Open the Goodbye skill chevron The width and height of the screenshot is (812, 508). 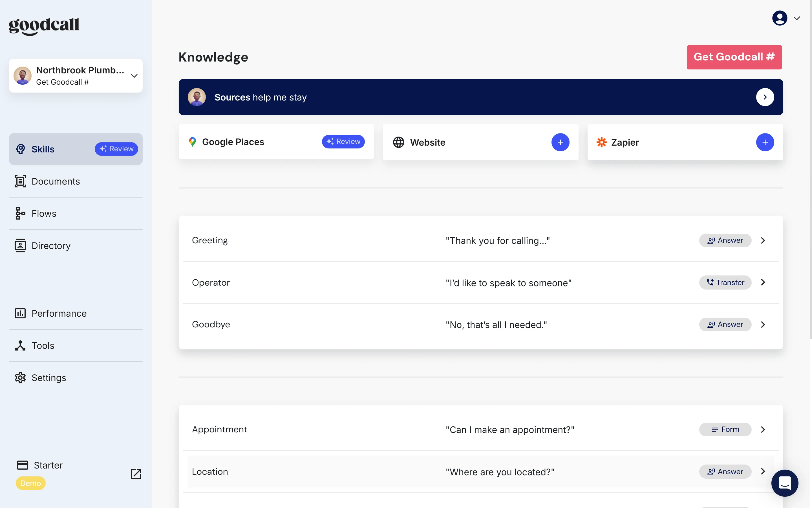[763, 324]
